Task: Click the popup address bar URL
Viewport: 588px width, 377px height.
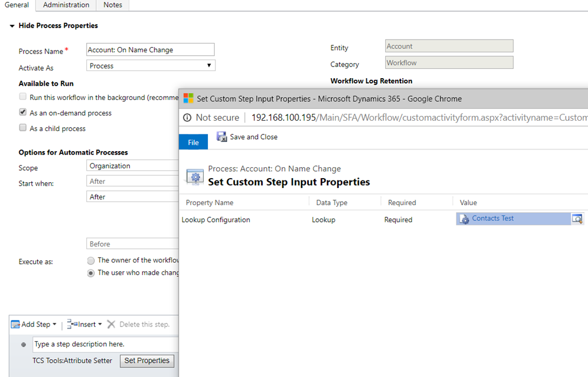Action: coord(419,118)
